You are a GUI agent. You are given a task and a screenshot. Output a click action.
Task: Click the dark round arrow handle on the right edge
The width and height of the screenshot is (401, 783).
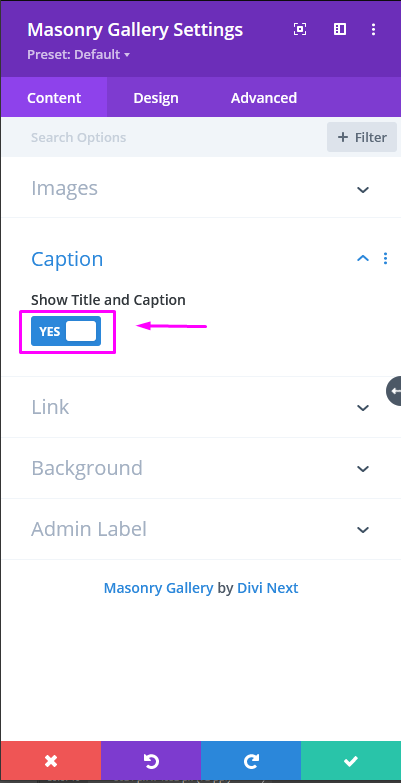(x=394, y=391)
